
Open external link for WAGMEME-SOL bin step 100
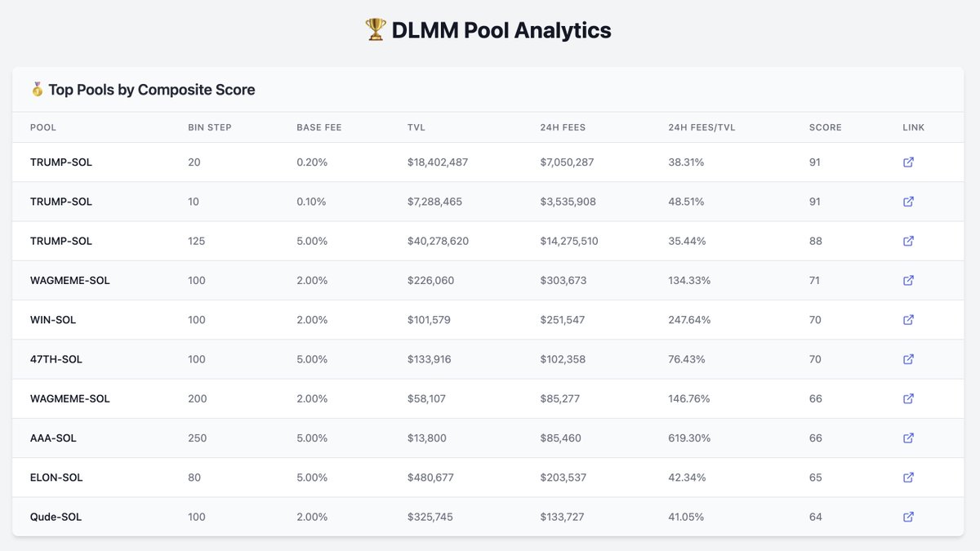point(908,280)
